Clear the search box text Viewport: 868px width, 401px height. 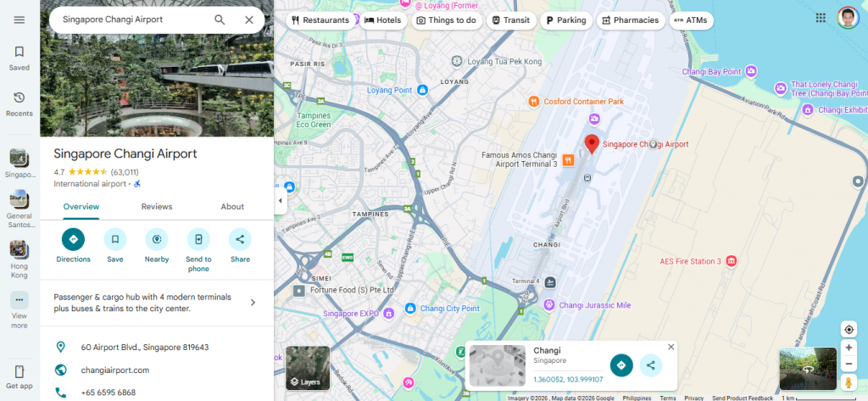click(x=249, y=19)
